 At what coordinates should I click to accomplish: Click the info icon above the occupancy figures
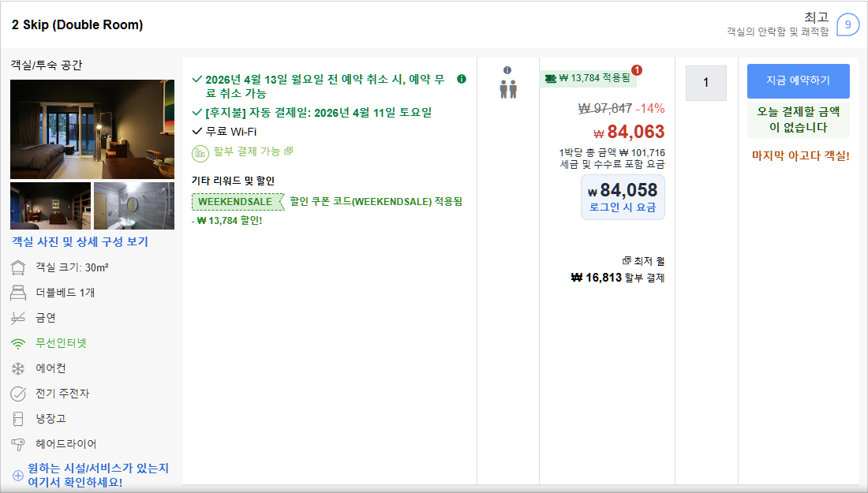(x=507, y=72)
